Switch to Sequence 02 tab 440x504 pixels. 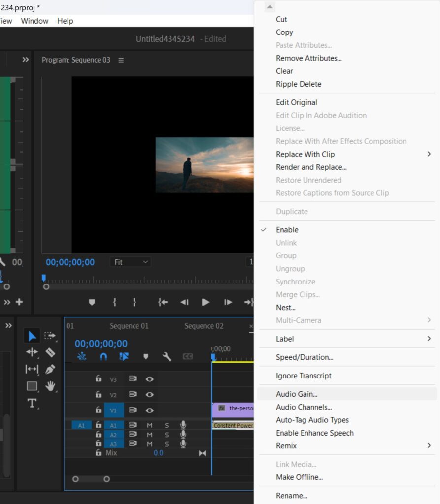point(204,326)
